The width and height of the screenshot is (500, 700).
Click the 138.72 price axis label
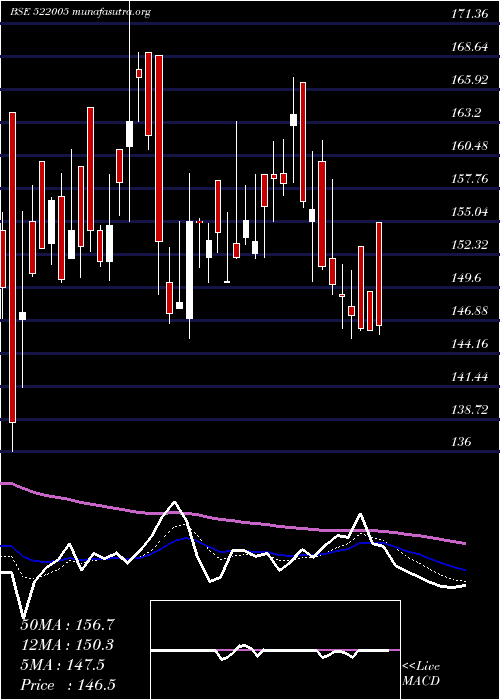coord(469,410)
